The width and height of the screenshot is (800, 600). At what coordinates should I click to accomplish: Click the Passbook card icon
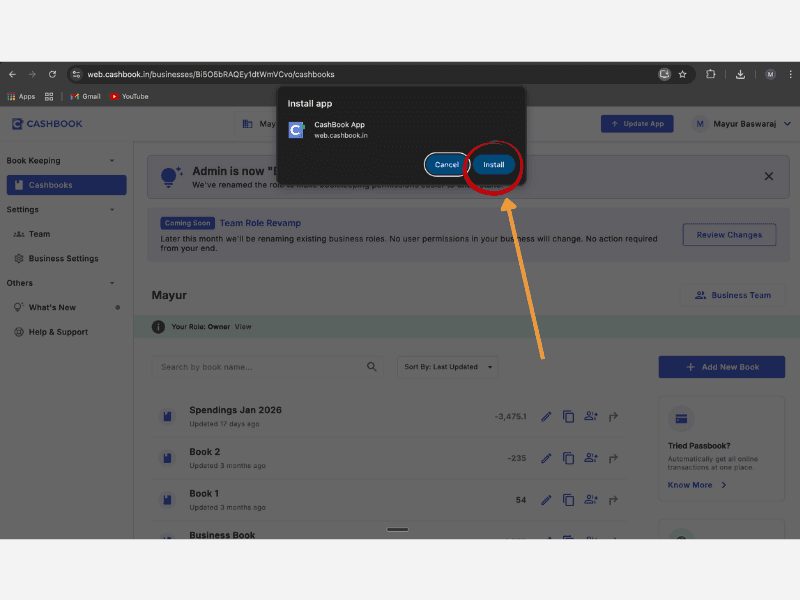click(x=681, y=419)
